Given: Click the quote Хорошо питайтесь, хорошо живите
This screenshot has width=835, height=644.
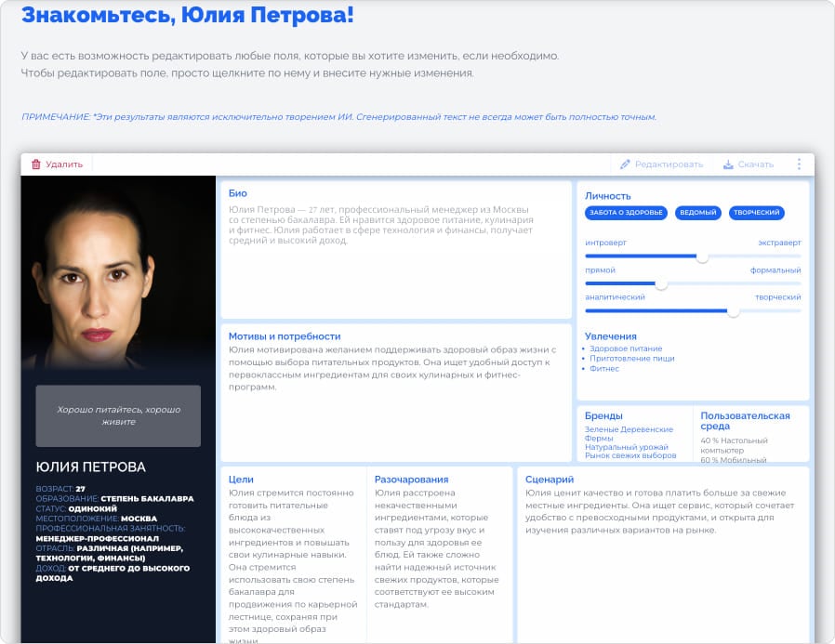Looking at the screenshot, I should pos(119,415).
